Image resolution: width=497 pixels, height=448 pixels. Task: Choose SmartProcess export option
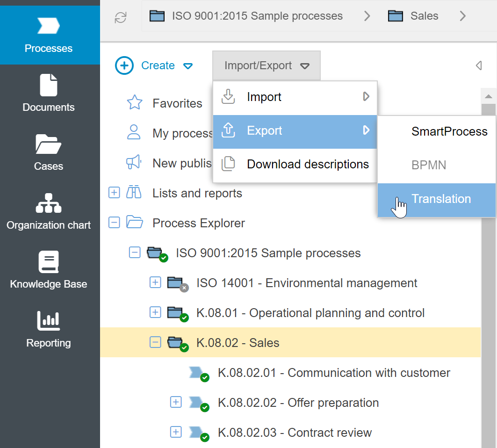pyautogui.click(x=449, y=132)
